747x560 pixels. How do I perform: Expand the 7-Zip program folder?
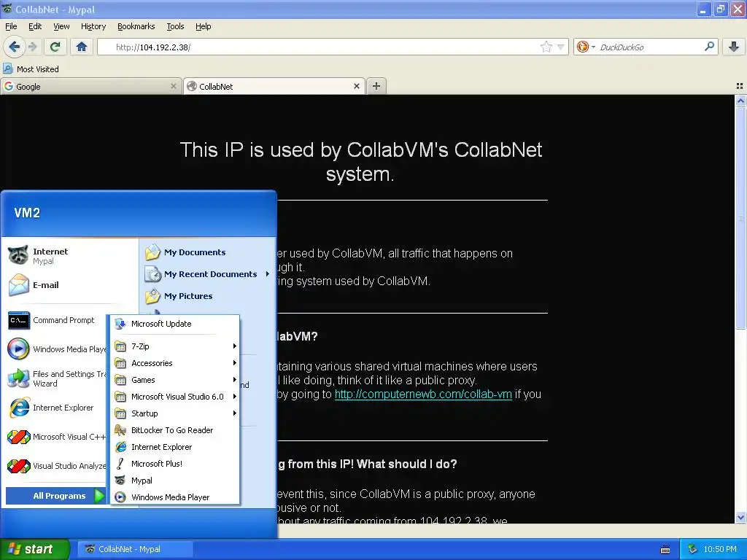pyautogui.click(x=175, y=346)
